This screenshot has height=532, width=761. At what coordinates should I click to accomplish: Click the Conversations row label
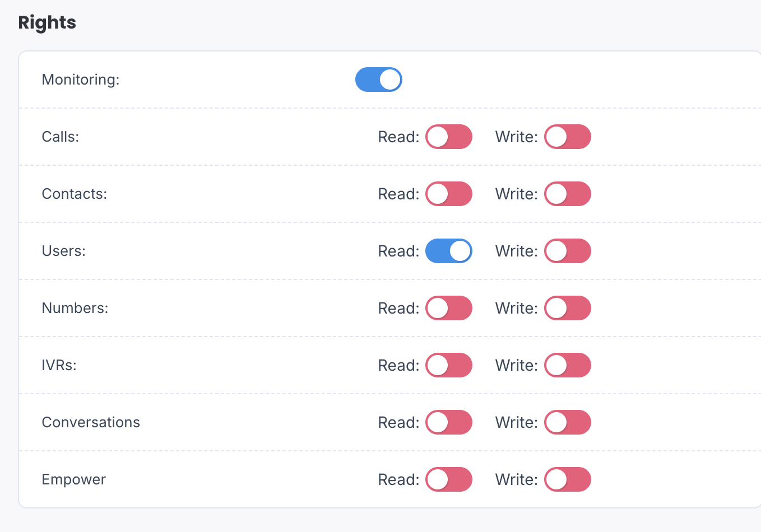pos(91,422)
